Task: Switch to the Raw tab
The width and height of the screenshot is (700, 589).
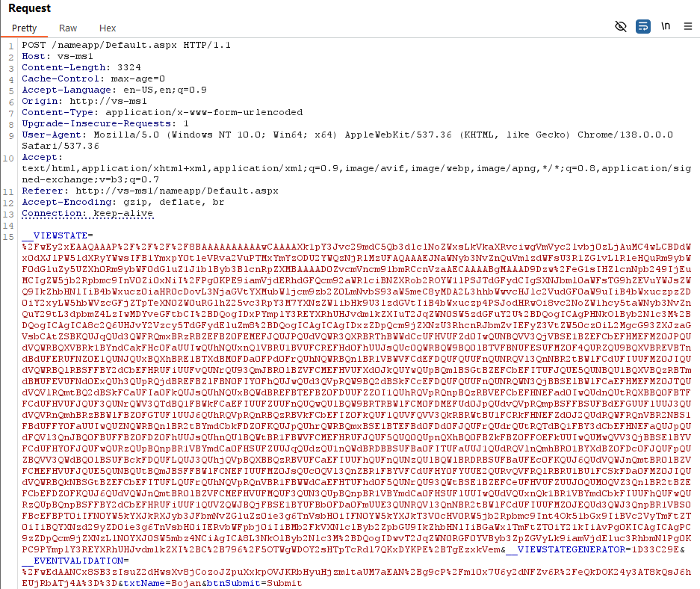Action: click(68, 28)
